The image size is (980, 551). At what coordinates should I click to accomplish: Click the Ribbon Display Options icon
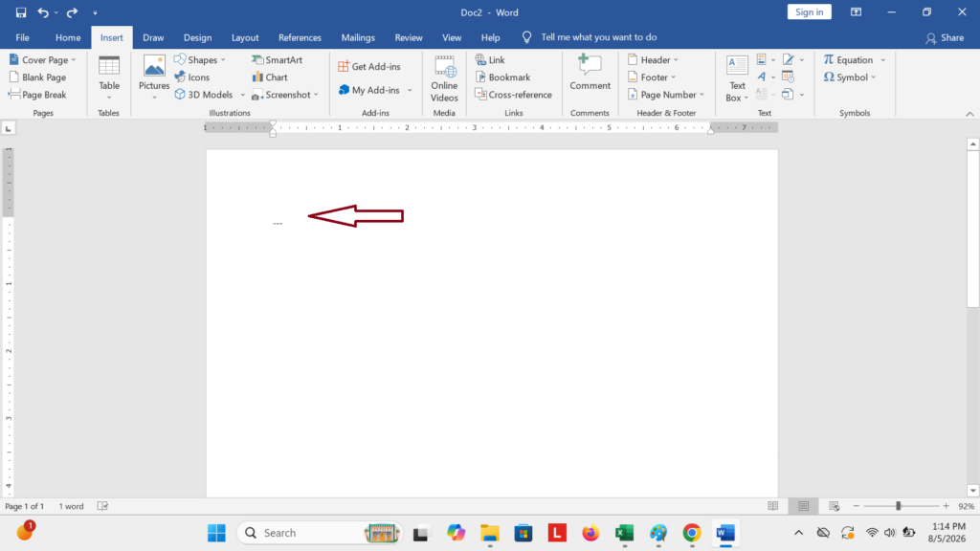856,12
